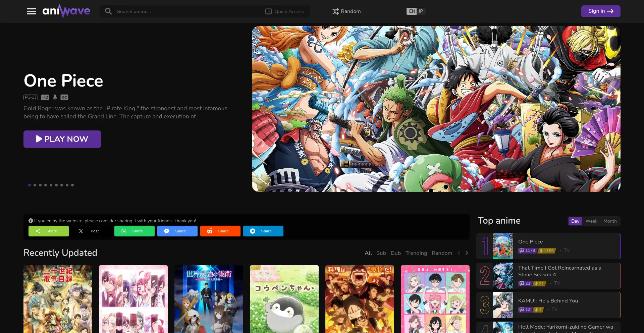Viewport: 644px width, 333px height.
Task: Go to previous page of Recently Updated
Action: click(459, 253)
